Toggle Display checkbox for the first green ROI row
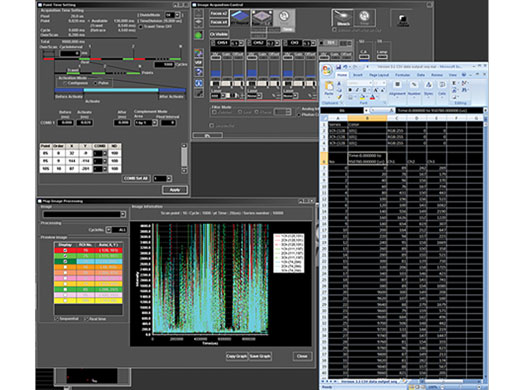The width and height of the screenshot is (520, 390). point(65,256)
